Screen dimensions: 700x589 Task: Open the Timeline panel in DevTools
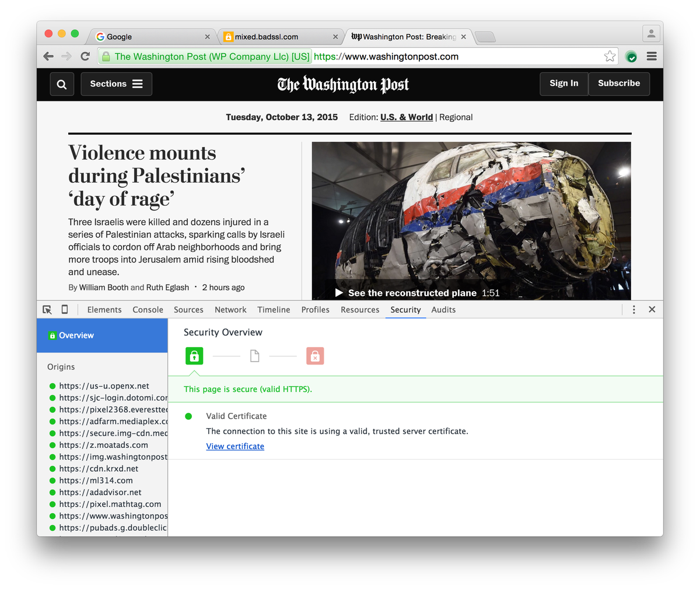coord(274,310)
